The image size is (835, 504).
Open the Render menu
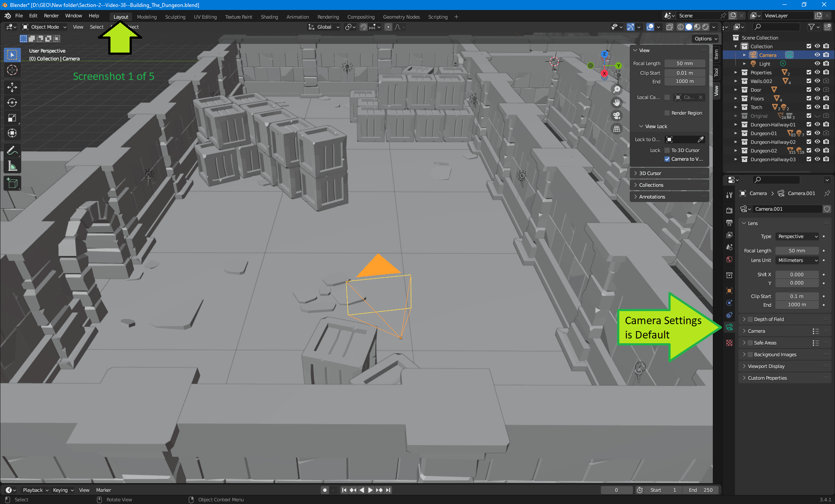tap(51, 16)
